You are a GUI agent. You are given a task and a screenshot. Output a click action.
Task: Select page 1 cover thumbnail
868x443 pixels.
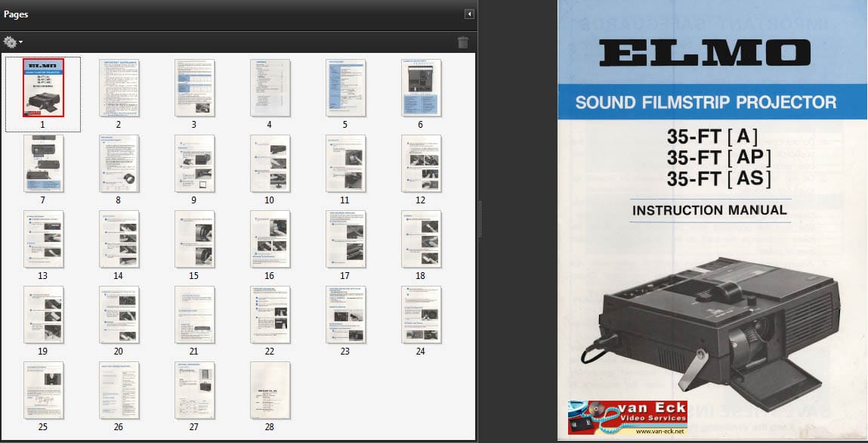pos(43,88)
